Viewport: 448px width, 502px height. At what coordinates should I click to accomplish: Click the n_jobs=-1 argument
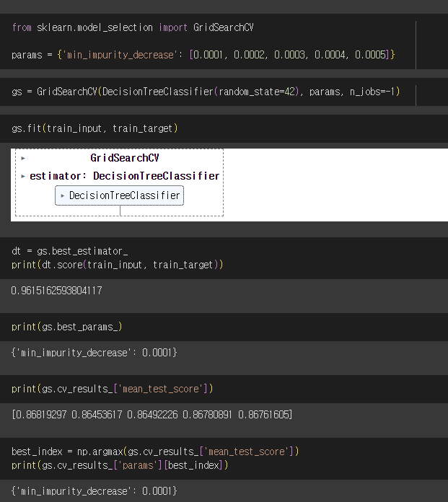click(x=372, y=92)
